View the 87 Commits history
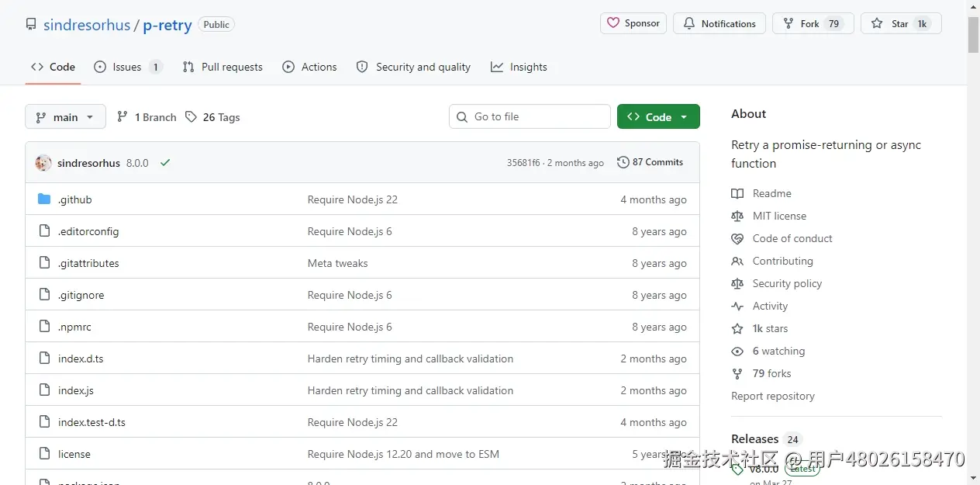Screen dimensions: 980x485 click(650, 162)
